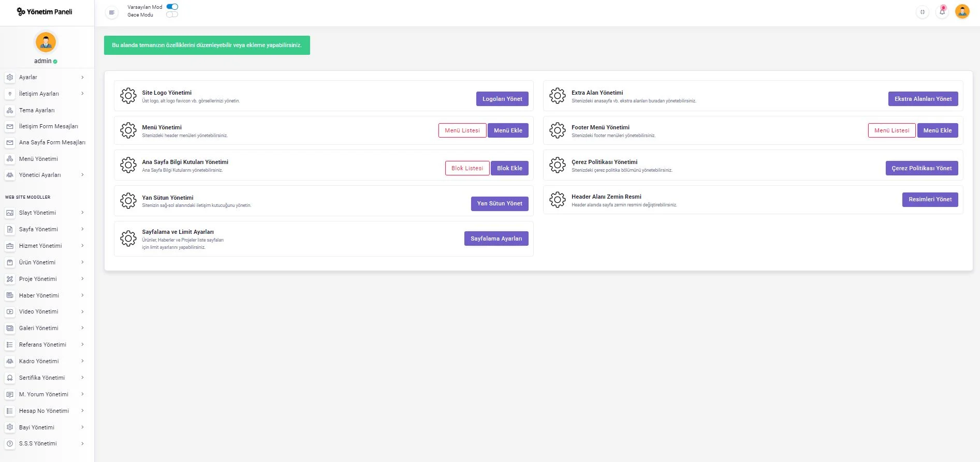This screenshot has height=462, width=980.
Task: Click the gear icon beside Extra Alan Yönetimi
Action: [558, 96]
